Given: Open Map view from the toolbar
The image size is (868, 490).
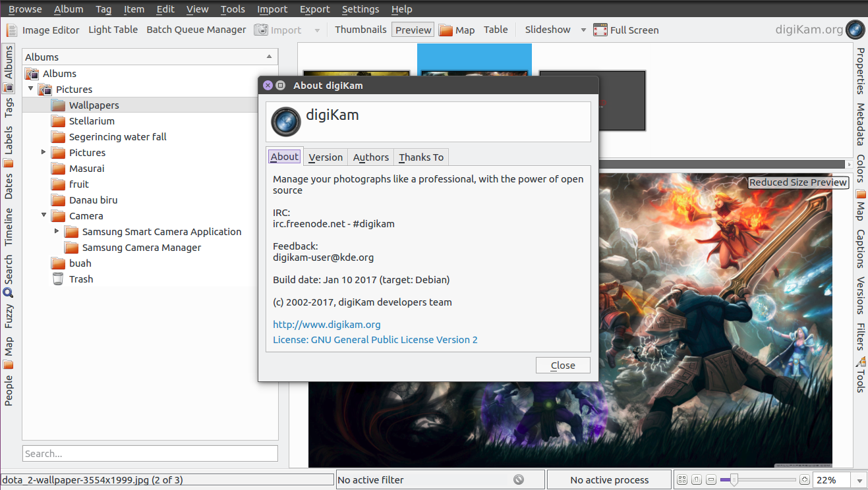Looking at the screenshot, I should pos(457,30).
